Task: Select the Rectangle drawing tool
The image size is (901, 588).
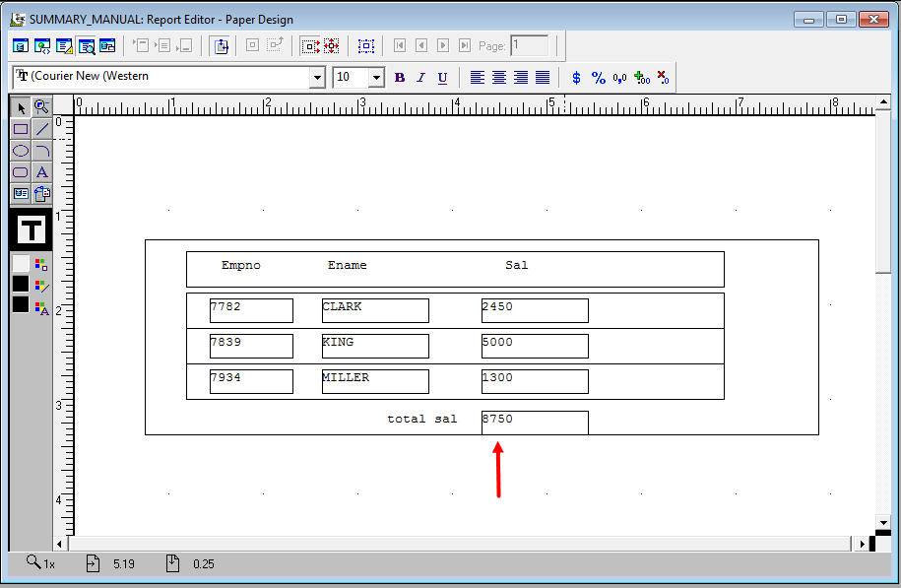Action: (21, 129)
